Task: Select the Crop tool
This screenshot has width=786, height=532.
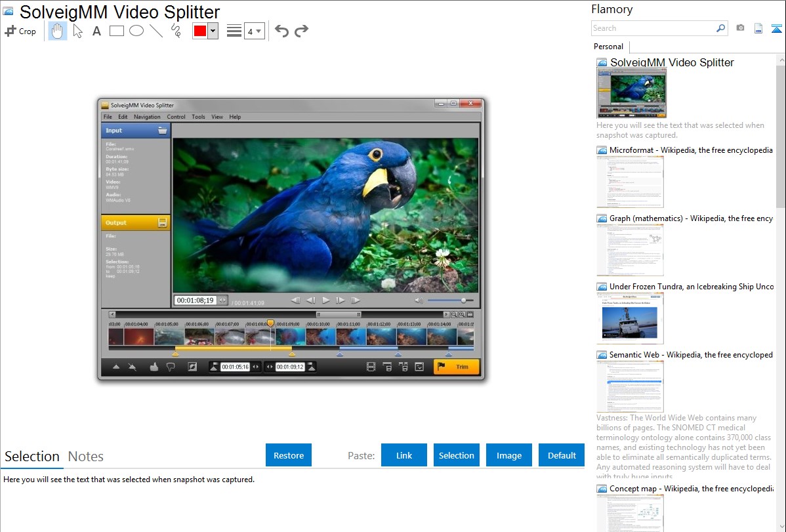Action: pos(20,31)
